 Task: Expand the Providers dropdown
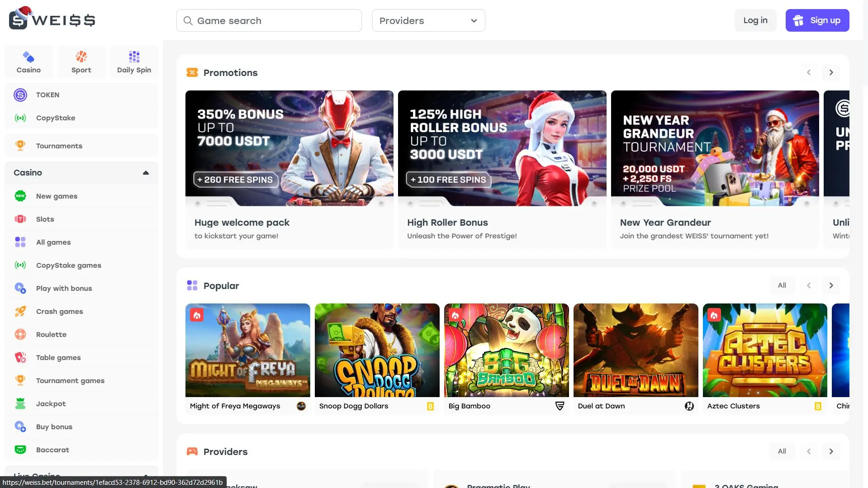pos(428,21)
